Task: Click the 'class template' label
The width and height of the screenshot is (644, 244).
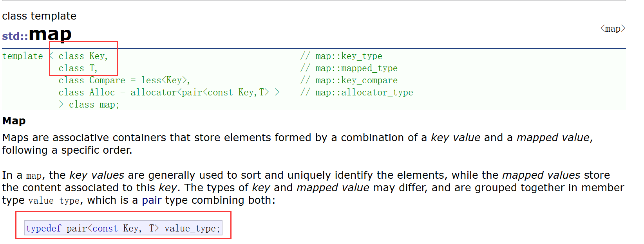Action: (39, 16)
